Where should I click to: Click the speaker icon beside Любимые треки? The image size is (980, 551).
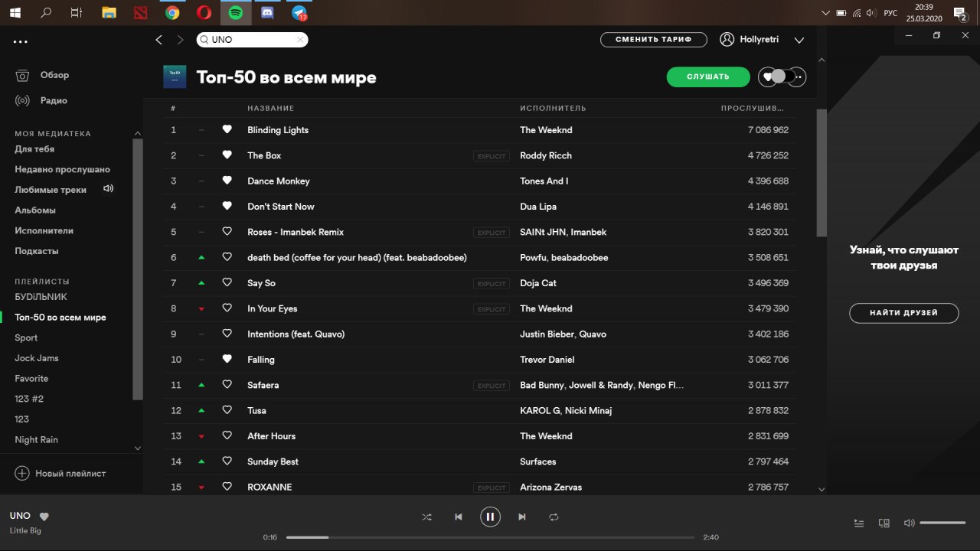108,188
